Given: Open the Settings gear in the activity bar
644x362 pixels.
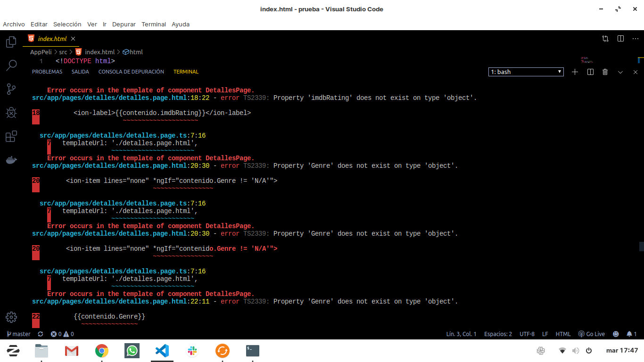Looking at the screenshot, I should pyautogui.click(x=10, y=317).
